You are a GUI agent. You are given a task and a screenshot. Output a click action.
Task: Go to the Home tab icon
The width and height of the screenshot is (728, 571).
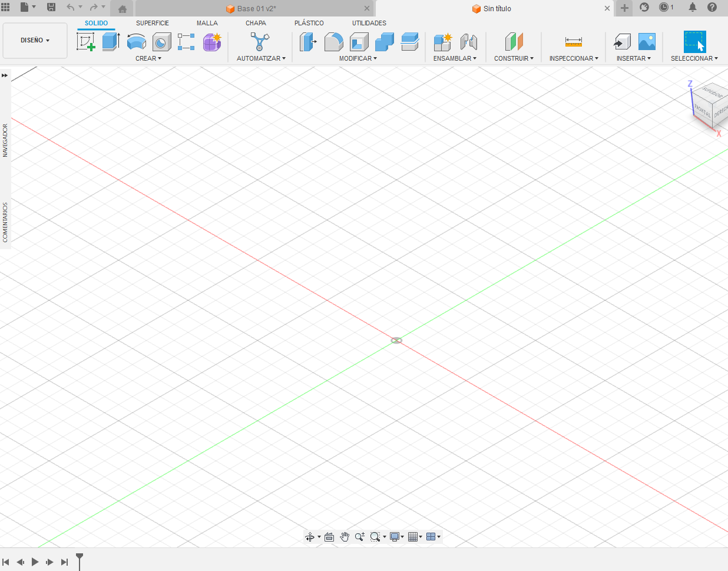tap(123, 9)
